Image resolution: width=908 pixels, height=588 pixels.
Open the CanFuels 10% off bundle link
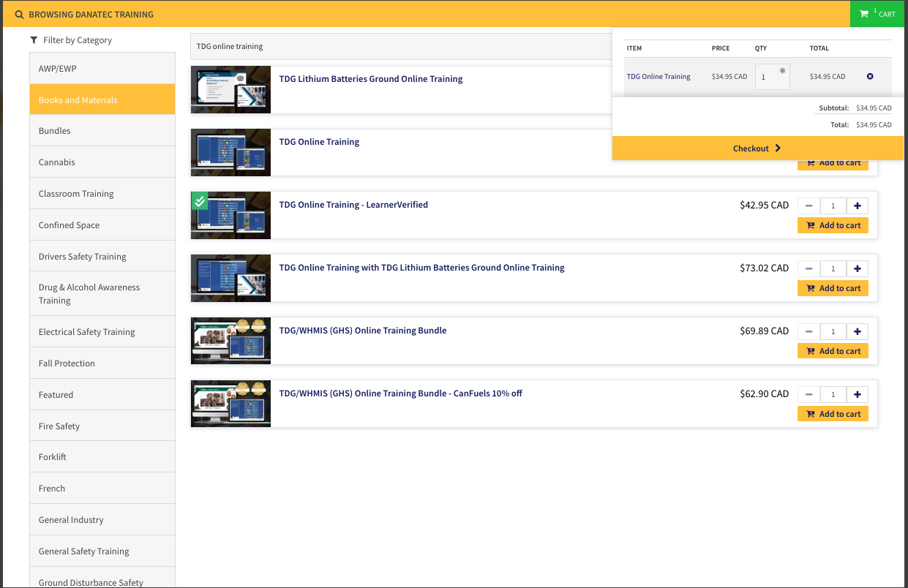401,393
